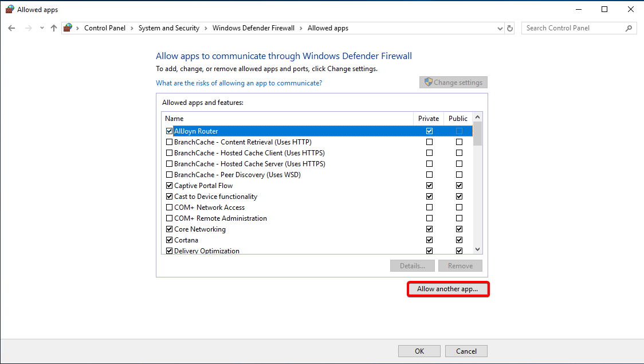Image resolution: width=644 pixels, height=364 pixels.
Task: Go up one level with the Up arrow
Action: coord(54,28)
